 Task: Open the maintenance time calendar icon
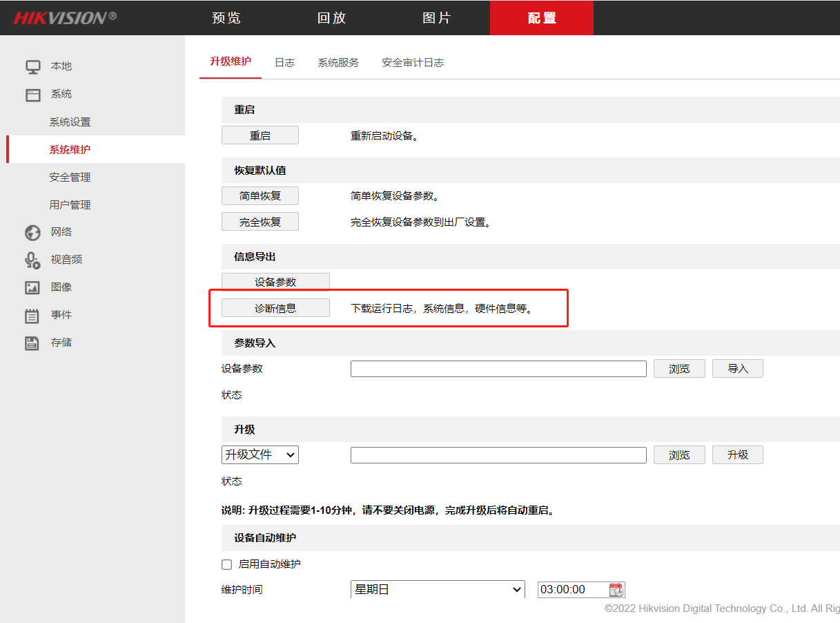tap(616, 590)
